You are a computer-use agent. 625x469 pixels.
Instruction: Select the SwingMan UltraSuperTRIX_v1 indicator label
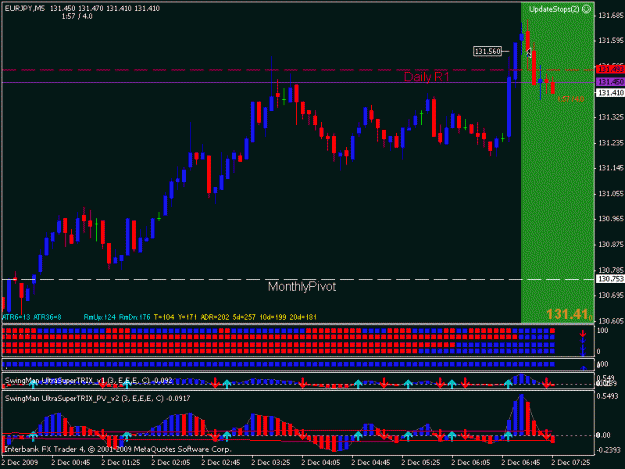(88, 381)
